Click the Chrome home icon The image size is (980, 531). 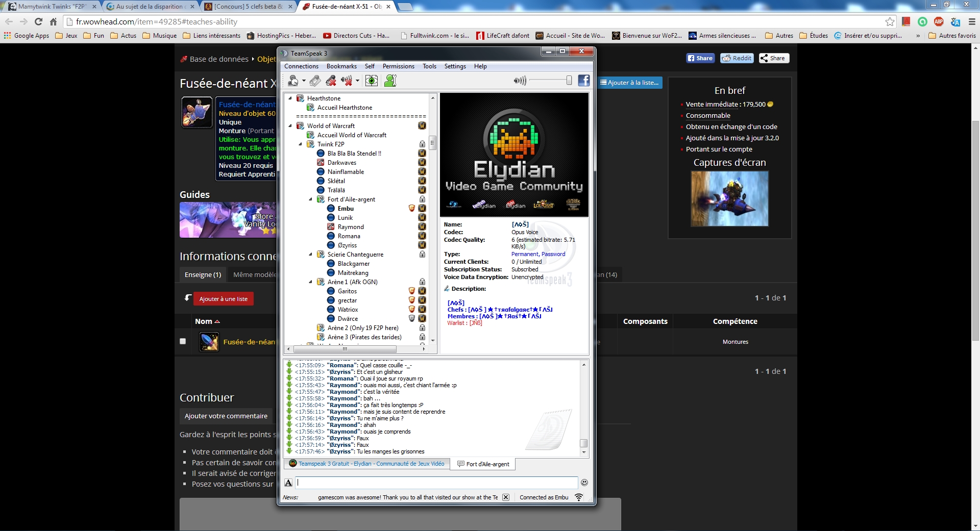[53, 21]
